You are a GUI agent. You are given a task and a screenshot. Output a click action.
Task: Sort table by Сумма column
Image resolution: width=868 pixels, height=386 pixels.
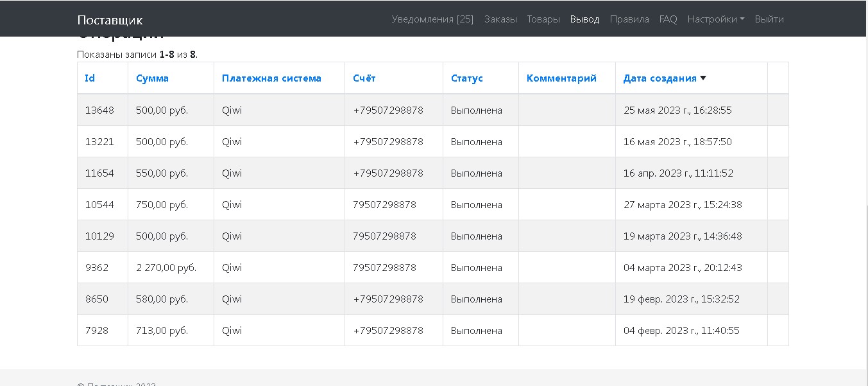click(152, 78)
